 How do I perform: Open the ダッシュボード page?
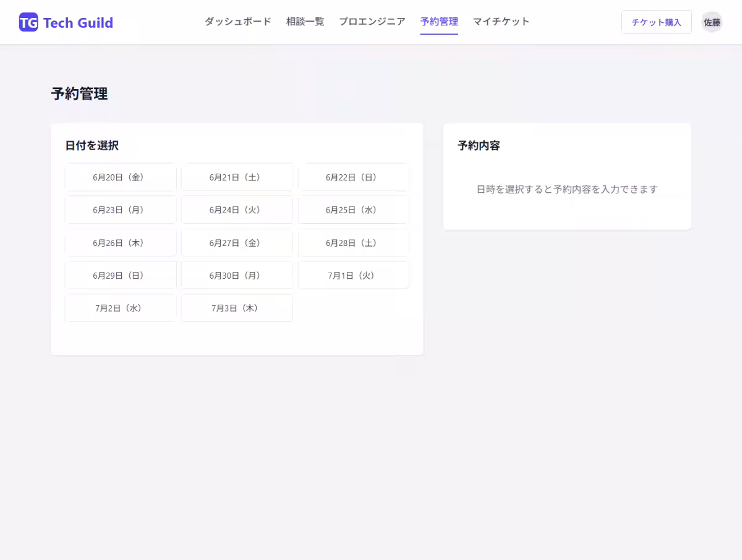[x=237, y=21]
